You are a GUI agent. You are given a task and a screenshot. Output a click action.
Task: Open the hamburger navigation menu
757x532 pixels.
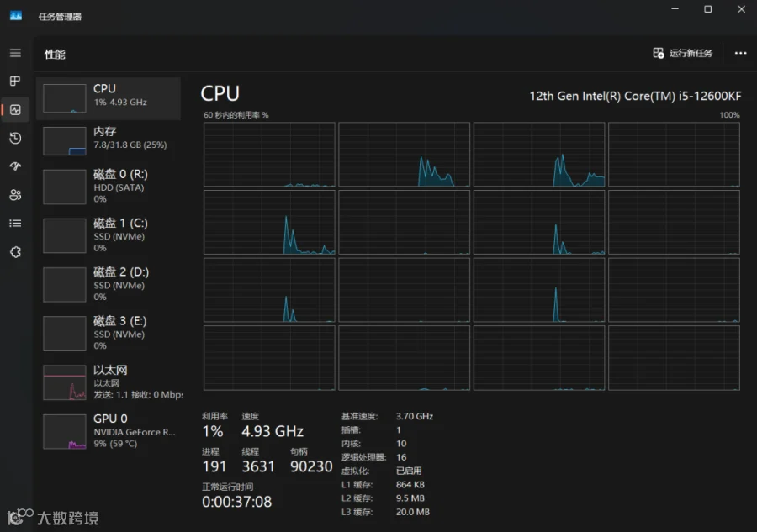(15, 53)
